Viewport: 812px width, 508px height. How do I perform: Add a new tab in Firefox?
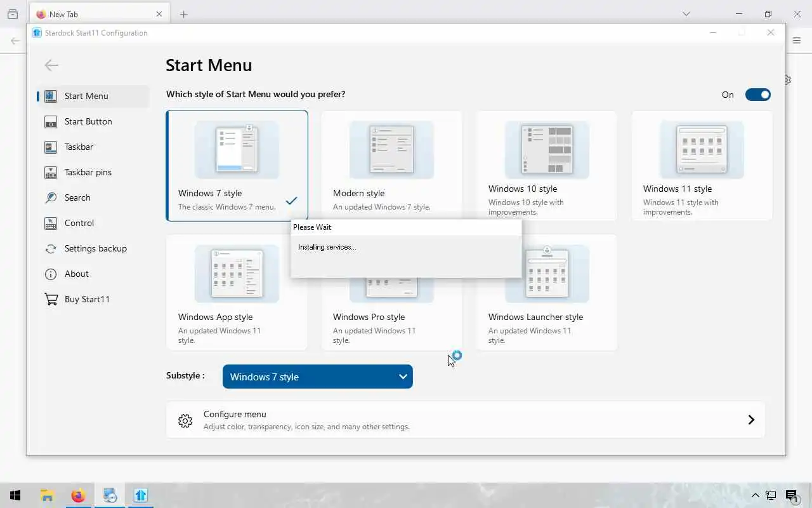coord(183,14)
